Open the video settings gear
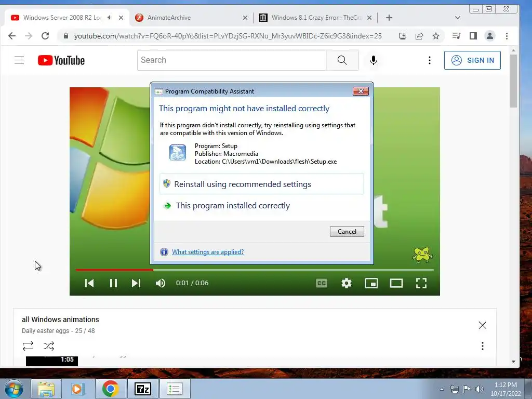532x399 pixels. pyautogui.click(x=347, y=283)
